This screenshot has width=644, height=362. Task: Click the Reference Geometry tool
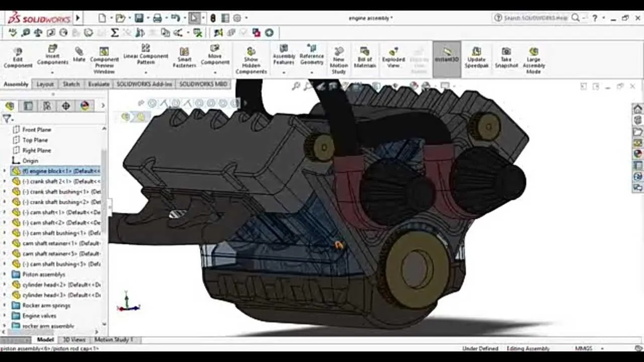click(x=312, y=55)
